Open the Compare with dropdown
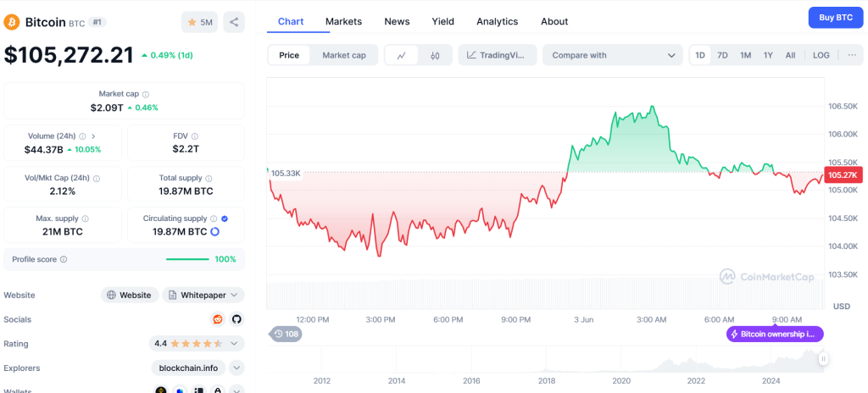The image size is (868, 393). coord(614,55)
